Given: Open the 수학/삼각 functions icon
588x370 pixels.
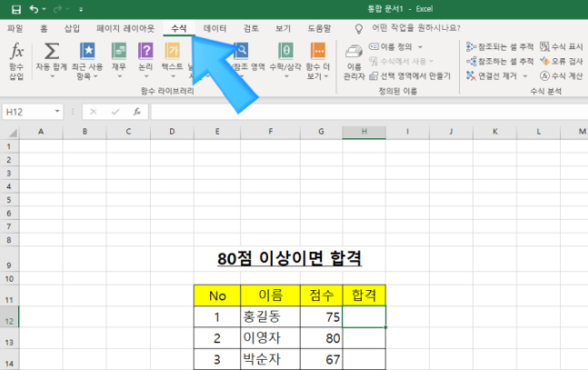Looking at the screenshot, I should coord(285,51).
